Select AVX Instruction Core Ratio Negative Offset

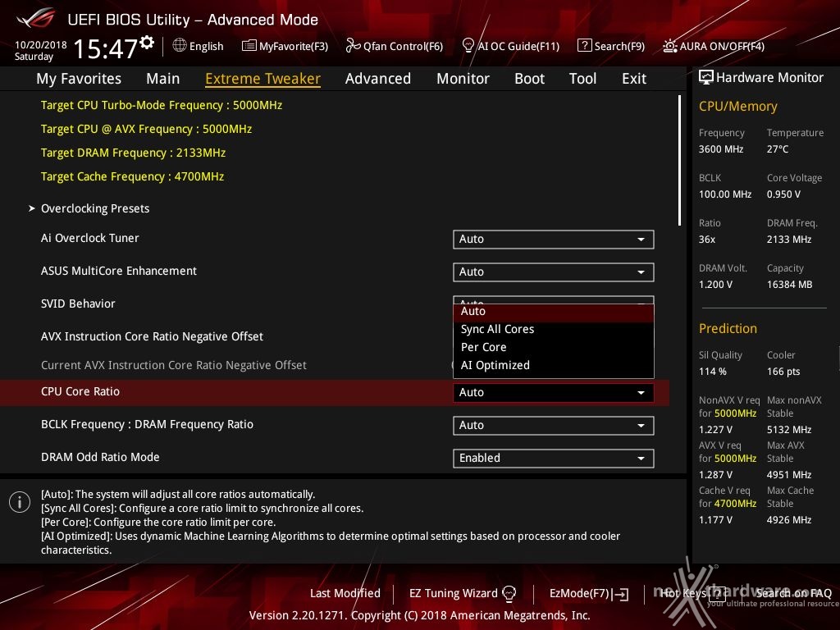(x=152, y=336)
